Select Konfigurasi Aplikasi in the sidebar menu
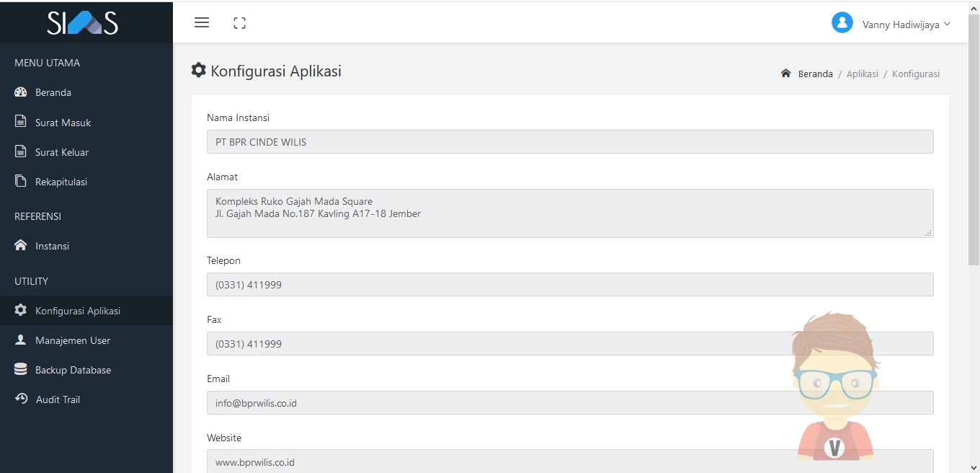Screen dimensions: 980x473 [x=78, y=311]
